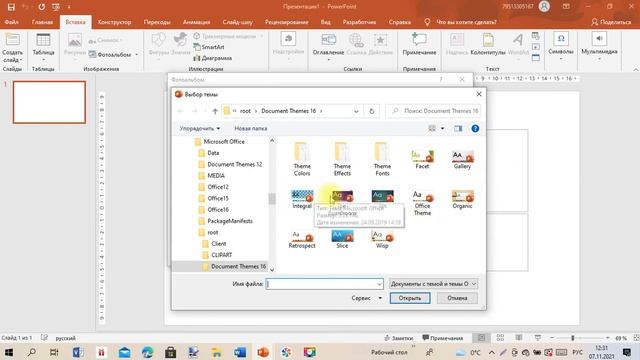This screenshot has height=360, width=640.
Task: Open the Таблица insert button
Action: tap(43, 47)
